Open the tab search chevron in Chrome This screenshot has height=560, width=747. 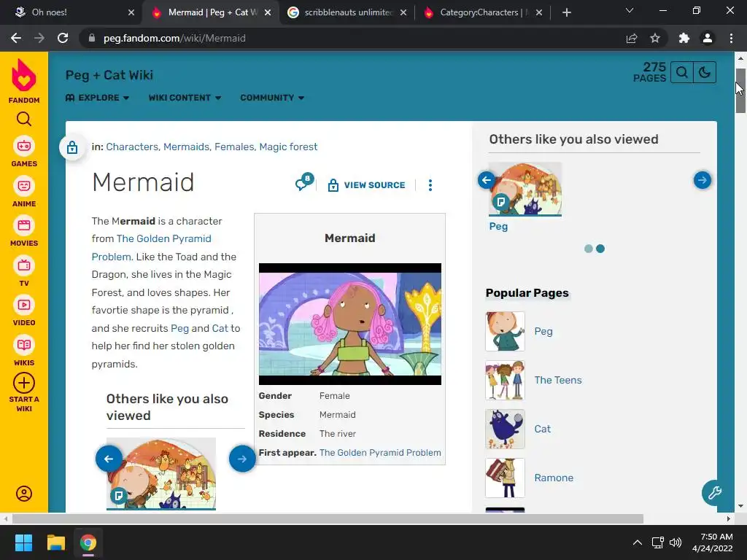click(x=630, y=10)
